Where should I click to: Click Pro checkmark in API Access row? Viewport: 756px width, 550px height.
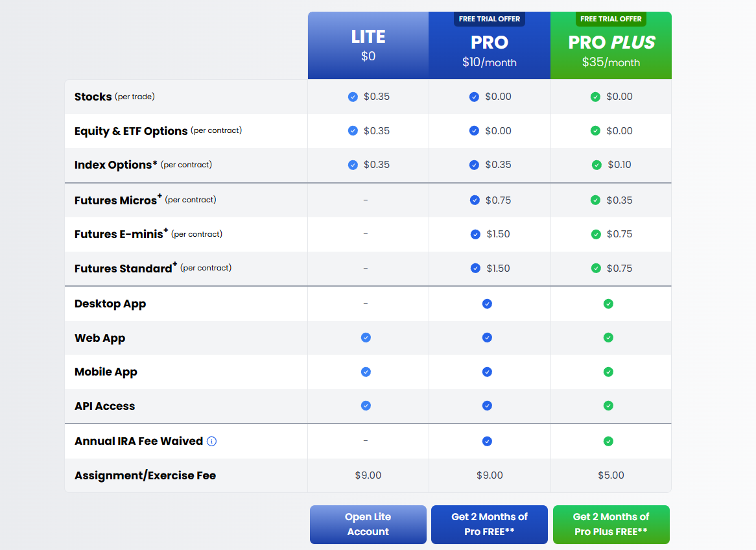pyautogui.click(x=488, y=406)
